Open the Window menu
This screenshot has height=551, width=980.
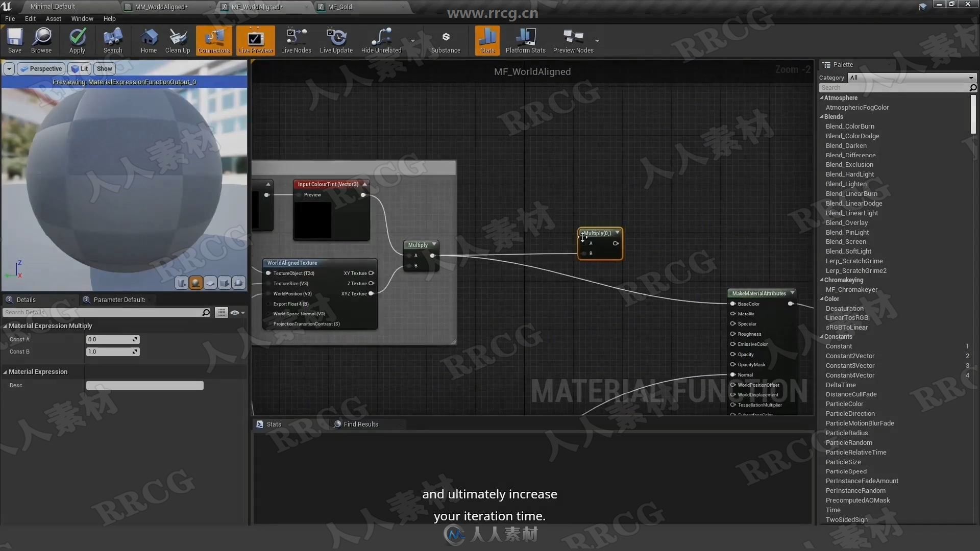(x=82, y=18)
